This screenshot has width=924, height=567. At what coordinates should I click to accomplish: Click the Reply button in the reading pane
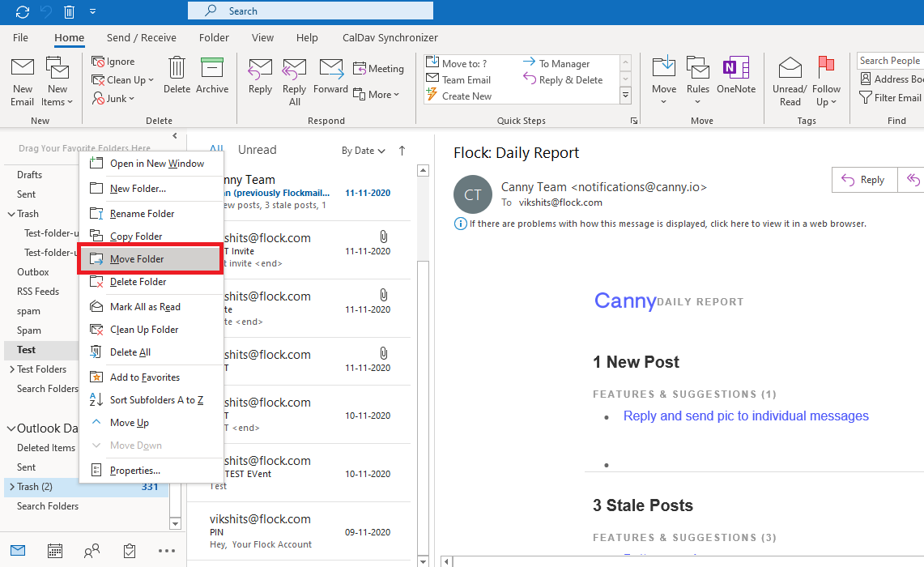[864, 180]
